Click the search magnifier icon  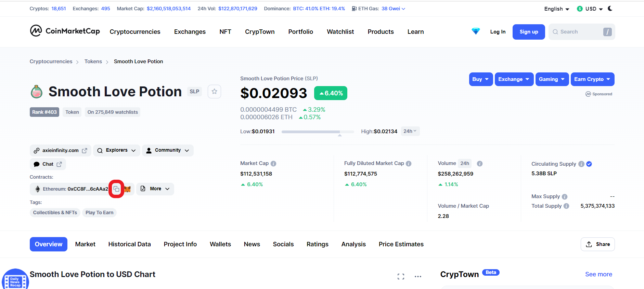tap(555, 32)
